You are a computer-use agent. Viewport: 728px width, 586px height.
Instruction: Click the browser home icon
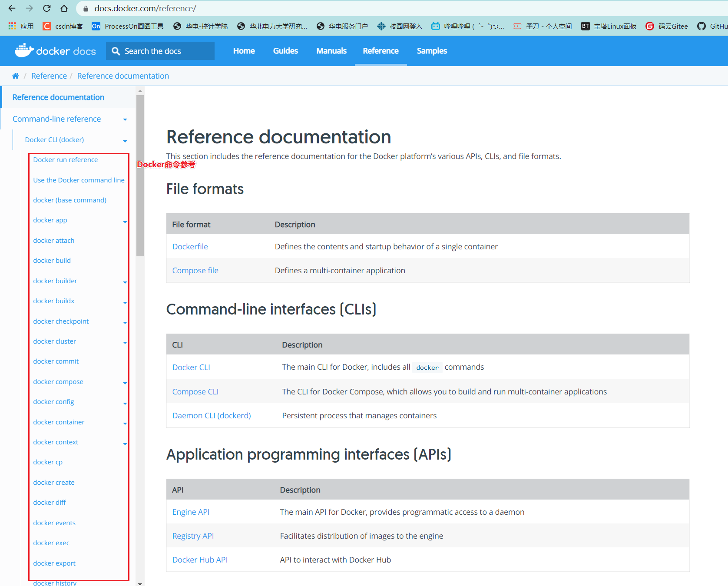pyautogui.click(x=64, y=8)
